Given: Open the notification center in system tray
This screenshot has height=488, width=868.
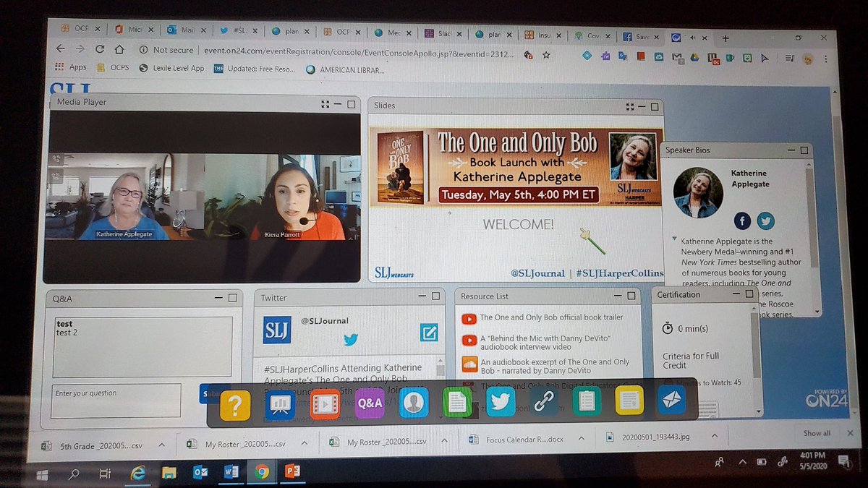Looking at the screenshot, I should (843, 460).
